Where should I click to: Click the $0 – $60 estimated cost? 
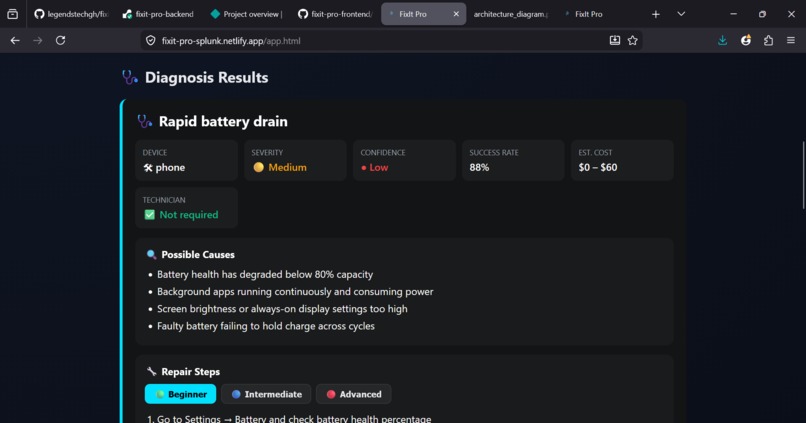click(x=598, y=168)
